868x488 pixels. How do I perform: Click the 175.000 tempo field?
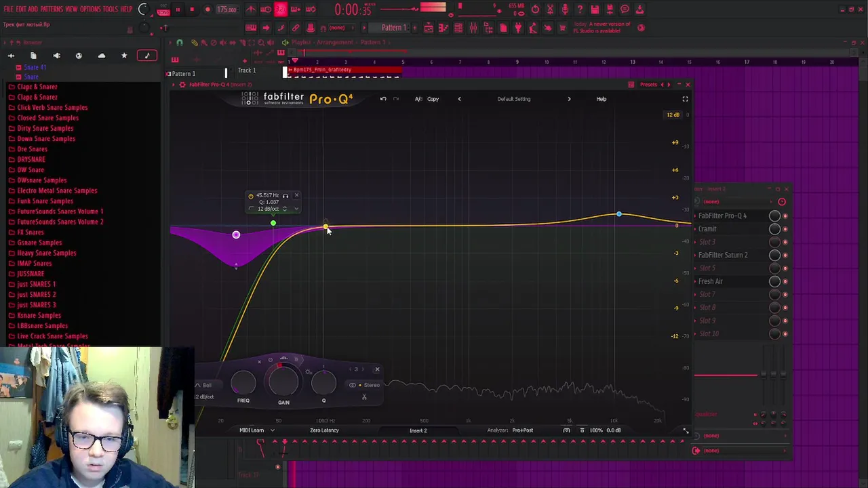pyautogui.click(x=226, y=9)
